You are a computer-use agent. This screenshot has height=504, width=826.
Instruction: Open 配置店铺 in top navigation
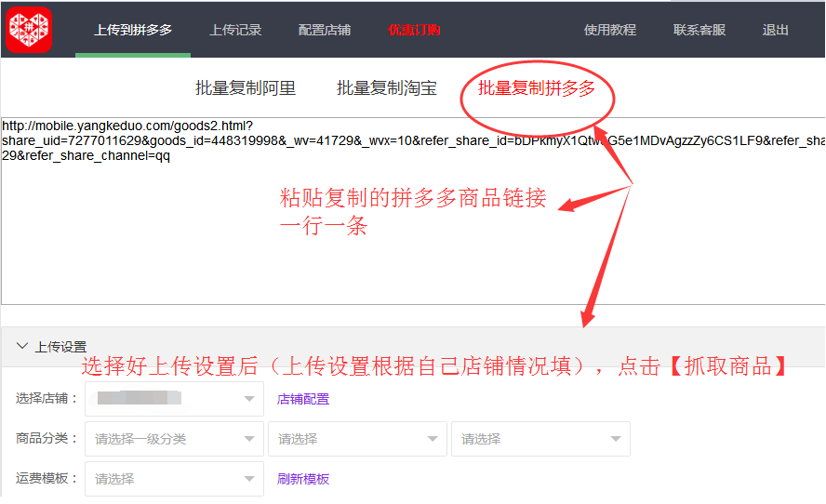point(325,30)
